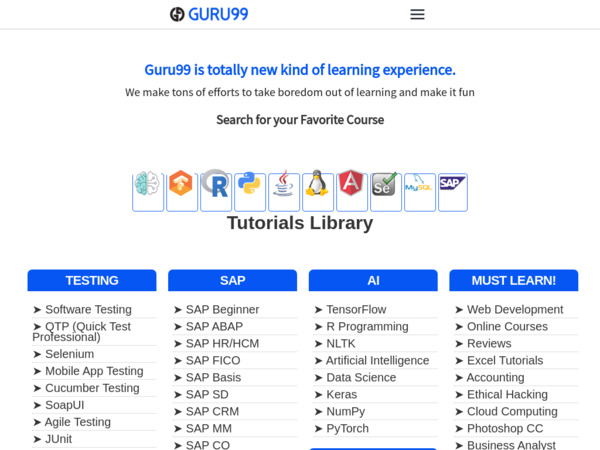The width and height of the screenshot is (600, 450).
Task: Open the SAP Basis tutorial
Action: [213, 377]
